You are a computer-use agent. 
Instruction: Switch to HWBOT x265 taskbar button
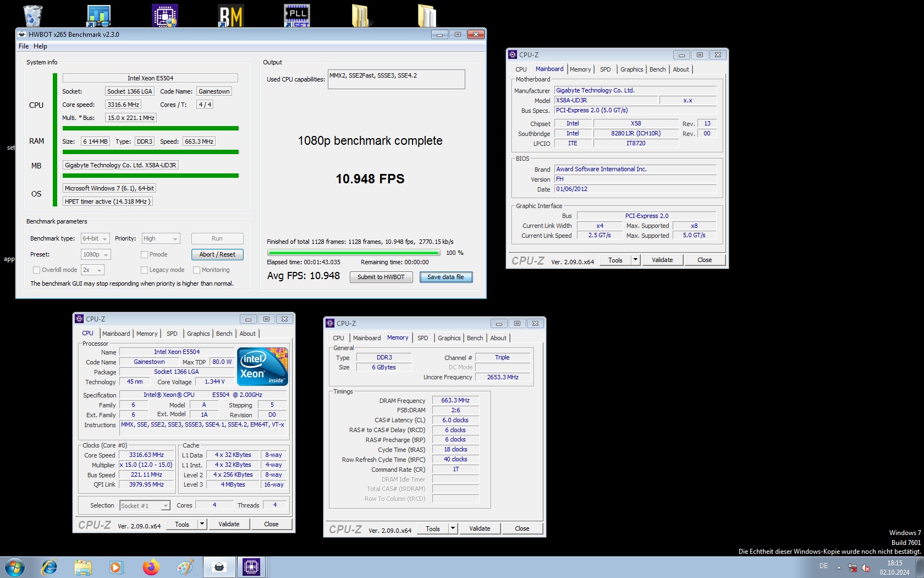coord(219,567)
